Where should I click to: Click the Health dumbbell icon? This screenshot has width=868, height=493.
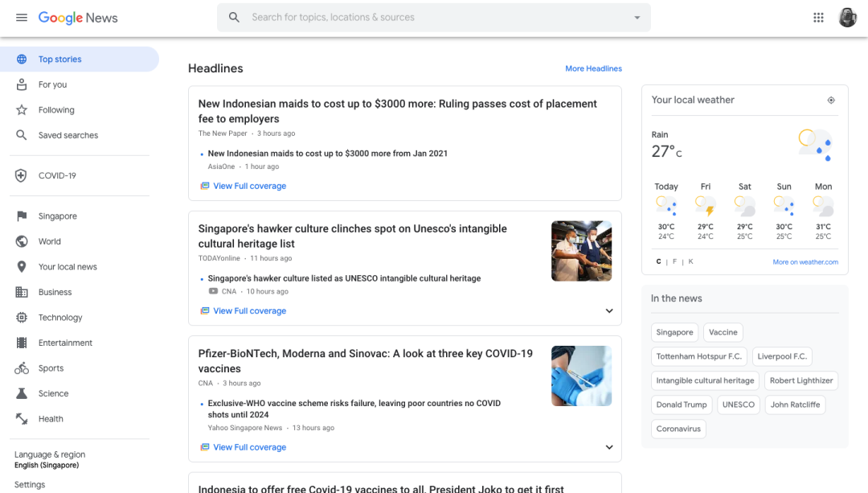(22, 419)
